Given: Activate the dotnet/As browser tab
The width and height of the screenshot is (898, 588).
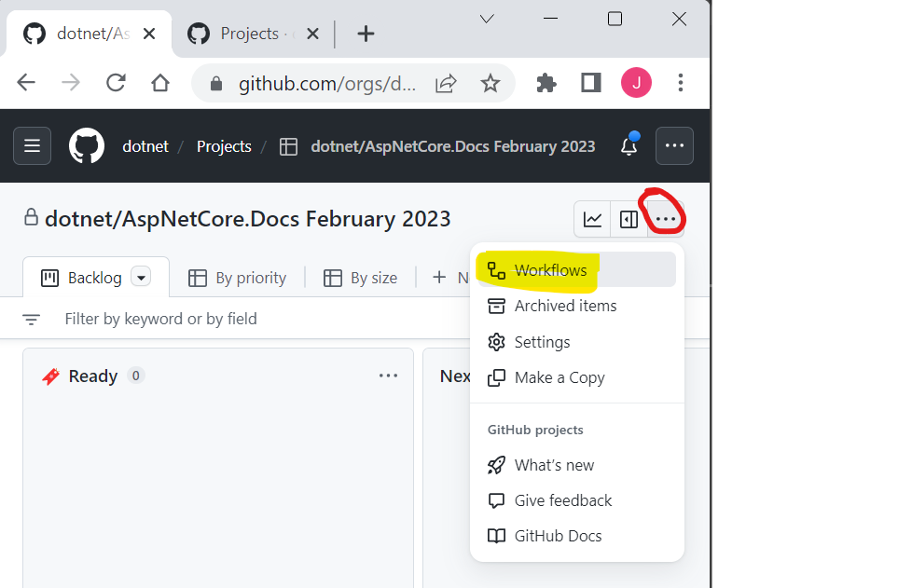Looking at the screenshot, I should (89, 34).
